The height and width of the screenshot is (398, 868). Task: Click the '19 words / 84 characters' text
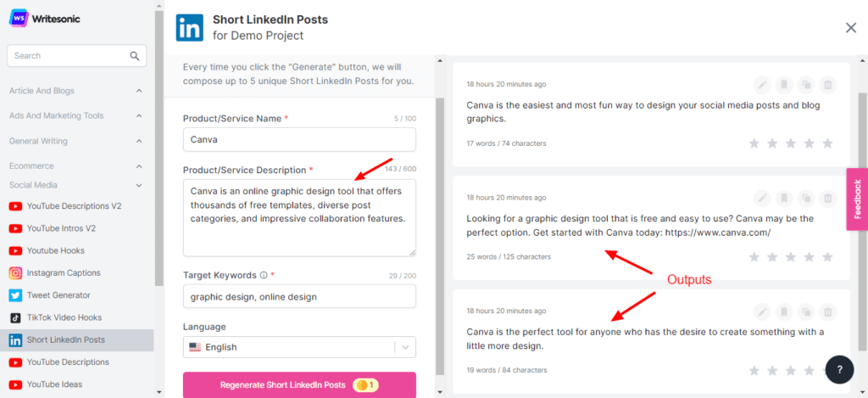point(506,370)
